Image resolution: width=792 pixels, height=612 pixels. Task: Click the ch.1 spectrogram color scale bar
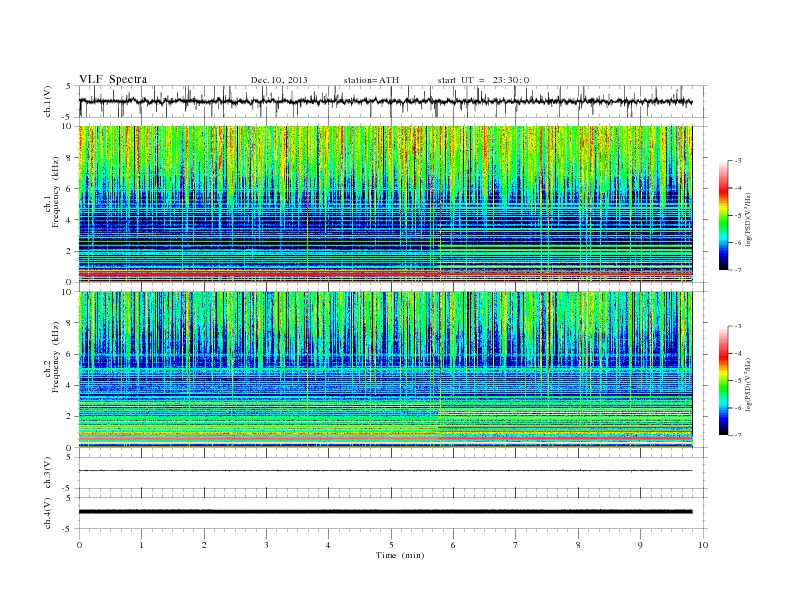pos(723,215)
